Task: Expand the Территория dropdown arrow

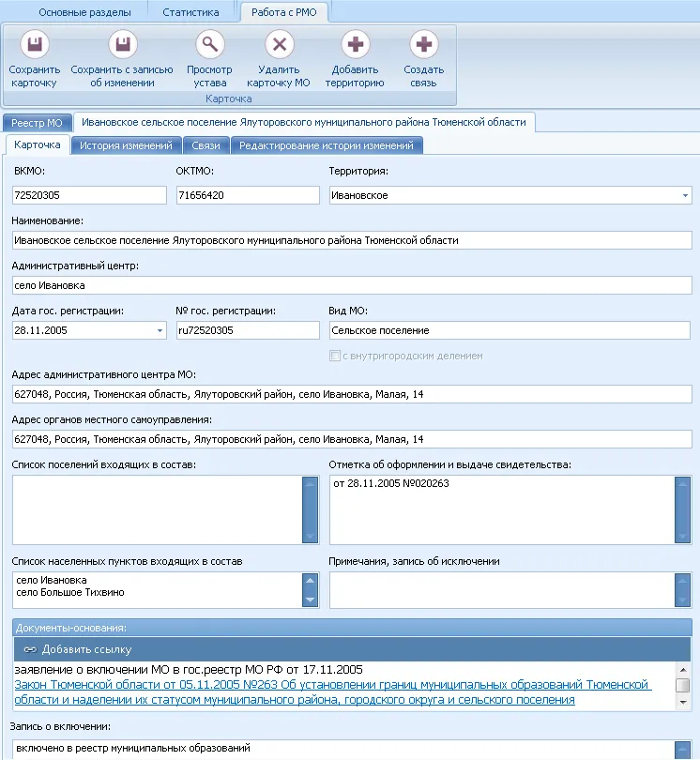Action: click(685, 195)
